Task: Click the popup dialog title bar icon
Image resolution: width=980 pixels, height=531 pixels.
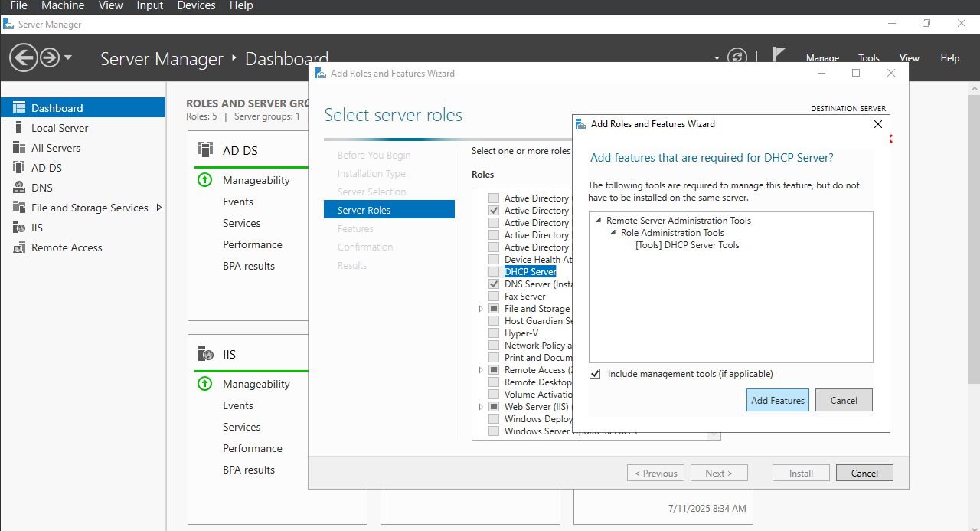Action: [x=582, y=124]
